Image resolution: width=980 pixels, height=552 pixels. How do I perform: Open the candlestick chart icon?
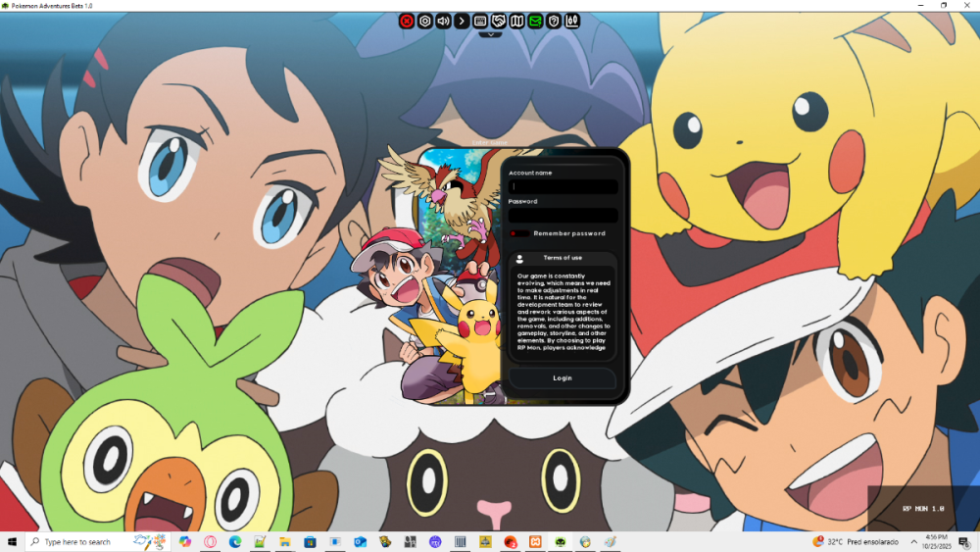coord(572,21)
